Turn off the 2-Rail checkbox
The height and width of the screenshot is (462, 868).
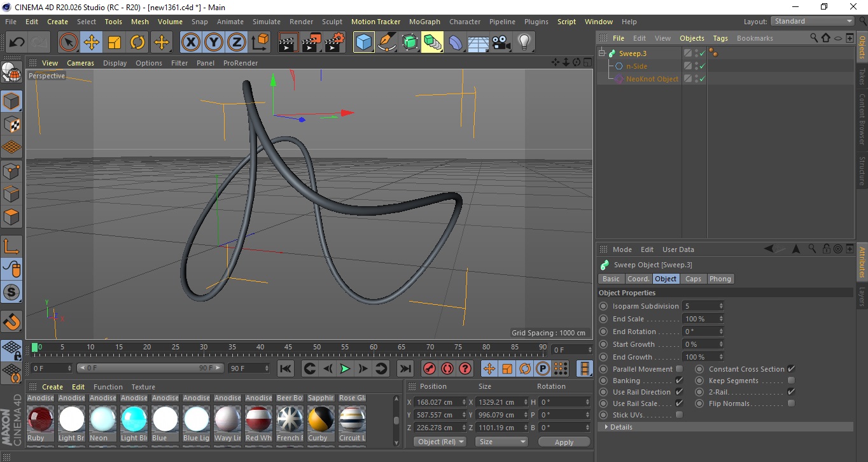pyautogui.click(x=791, y=392)
